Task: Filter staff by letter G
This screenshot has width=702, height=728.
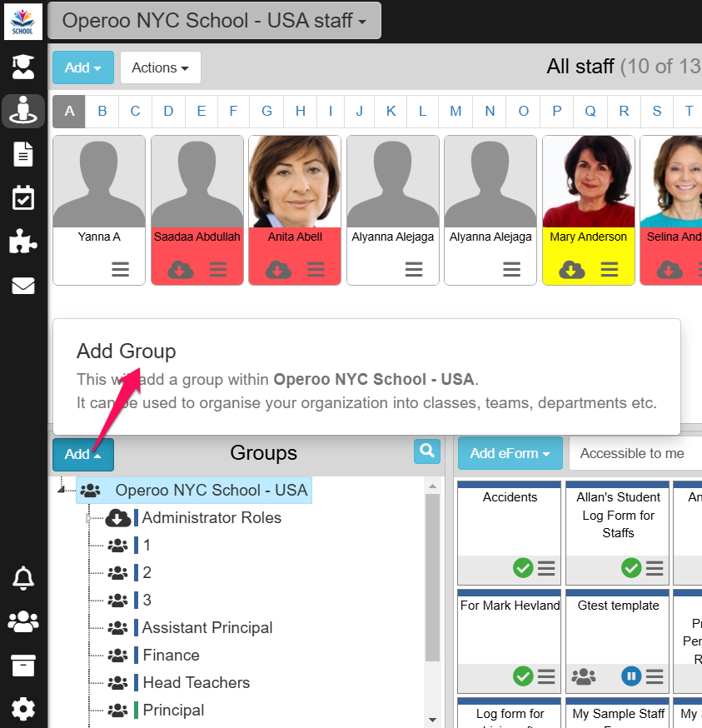Action: click(267, 112)
